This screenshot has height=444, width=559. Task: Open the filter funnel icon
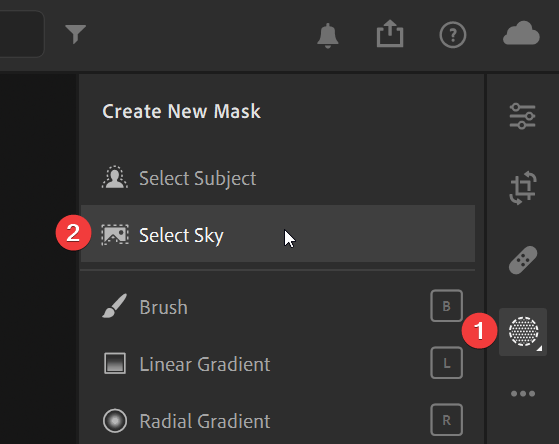pos(75,34)
